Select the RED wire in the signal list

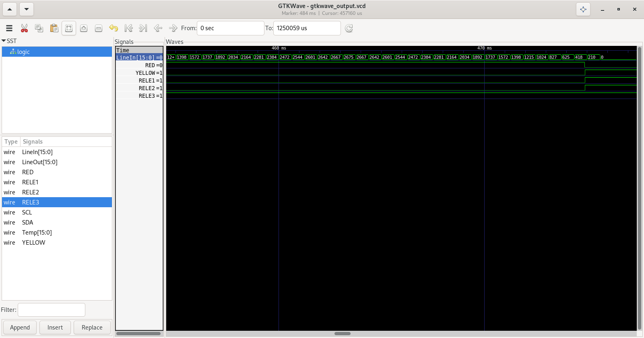(x=57, y=172)
